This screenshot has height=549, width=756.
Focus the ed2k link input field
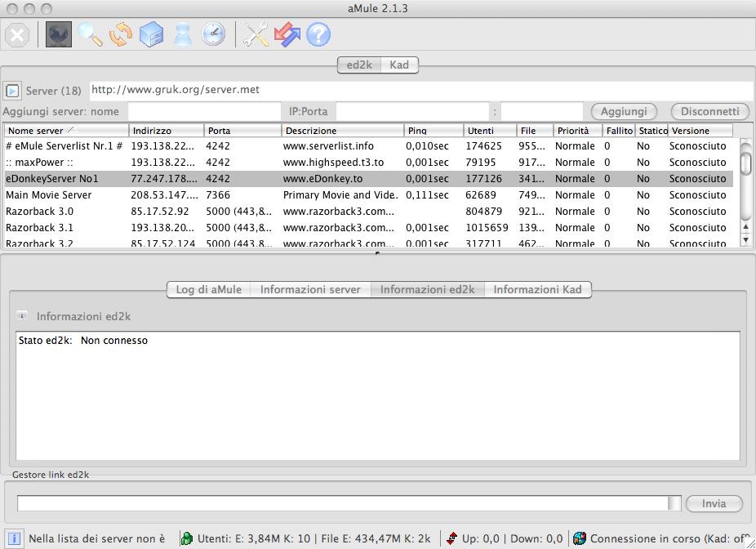pos(342,503)
